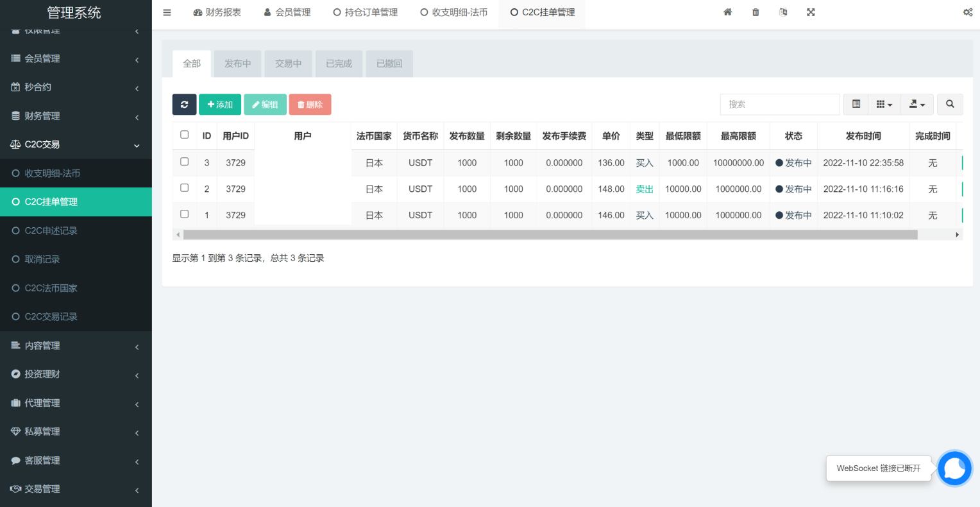Screen dimensions: 980x507
Task: Select all rows with header checkbox
Action: (x=185, y=135)
